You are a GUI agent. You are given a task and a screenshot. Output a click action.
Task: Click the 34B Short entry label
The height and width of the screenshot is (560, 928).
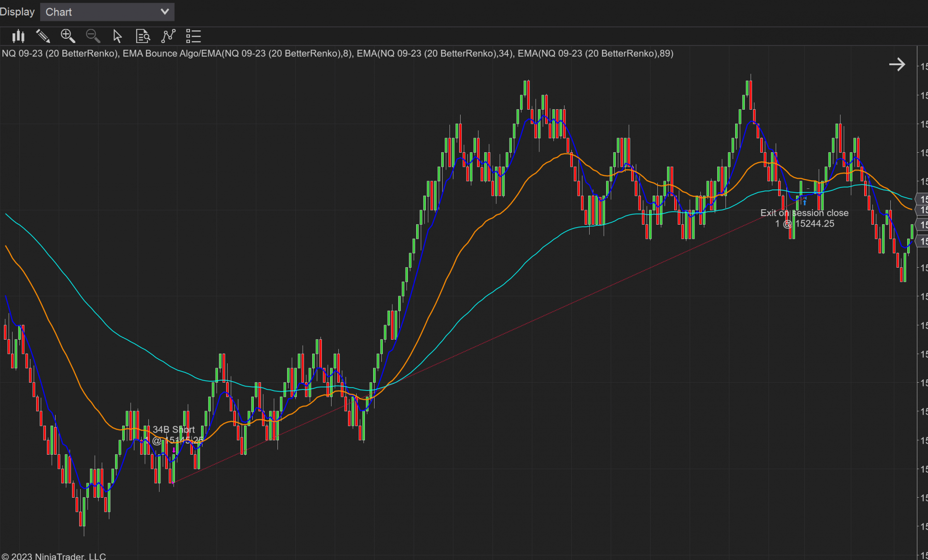point(174,430)
